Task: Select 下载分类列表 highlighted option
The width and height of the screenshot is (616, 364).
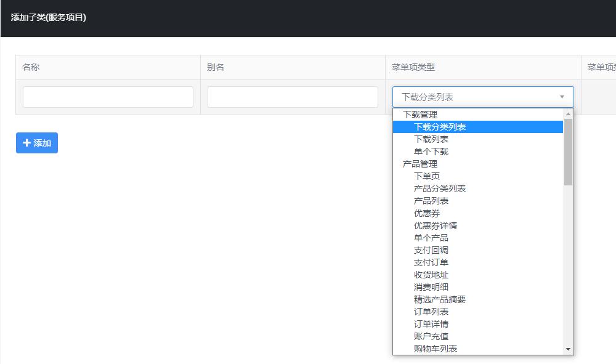Action: (440, 127)
